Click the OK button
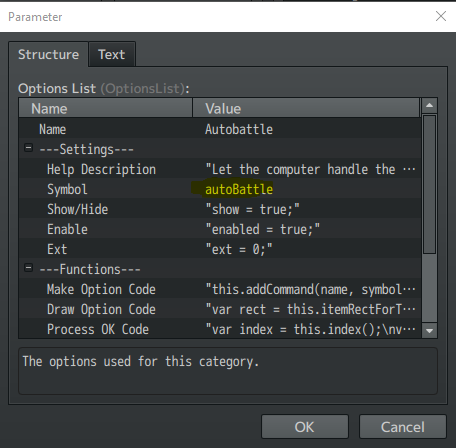 point(305,427)
